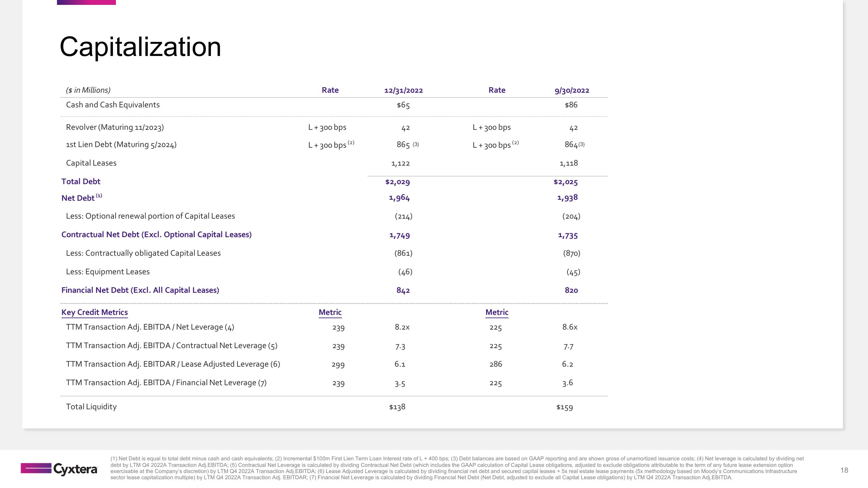Click the 1,938 net debt value
The width and height of the screenshot is (868, 488).
[x=567, y=197]
